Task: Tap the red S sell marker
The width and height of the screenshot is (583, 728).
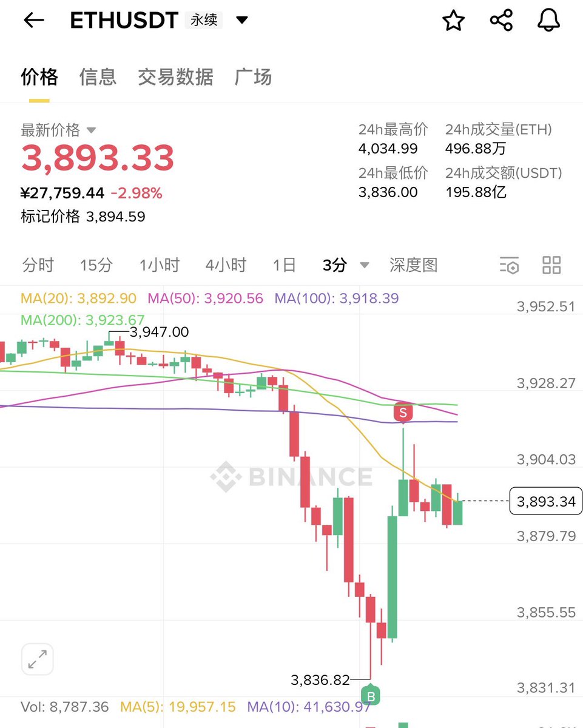Action: (403, 412)
